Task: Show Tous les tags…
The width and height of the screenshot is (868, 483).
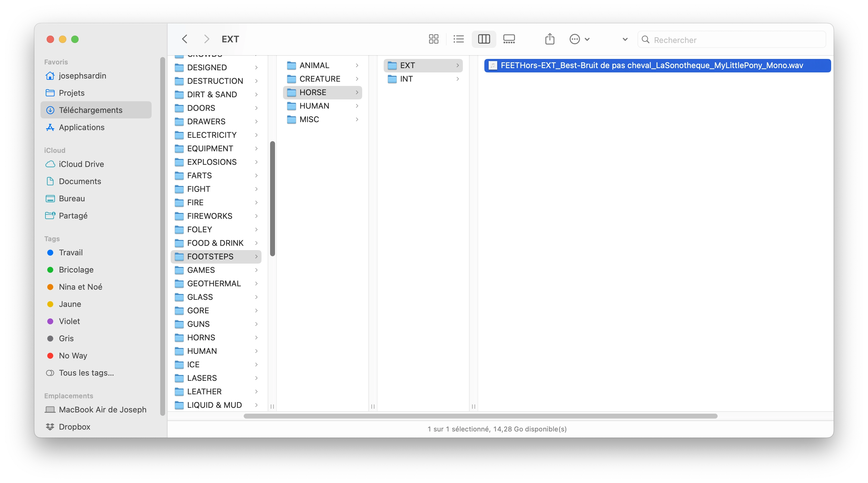Action: pos(96,373)
